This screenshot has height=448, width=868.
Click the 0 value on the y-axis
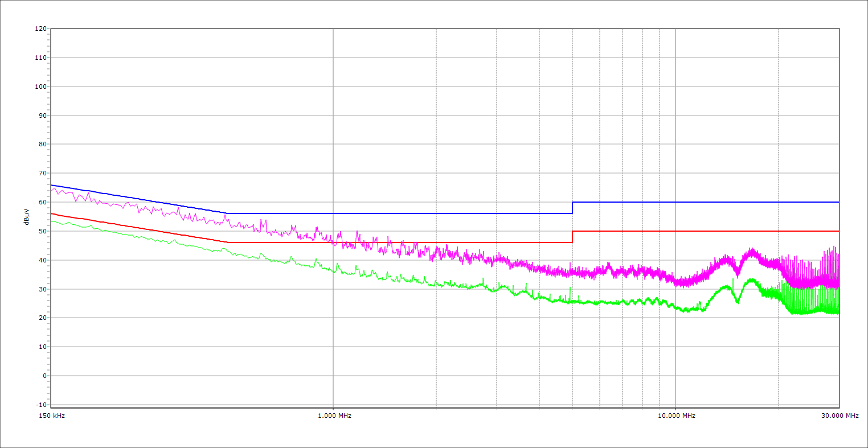[44, 376]
